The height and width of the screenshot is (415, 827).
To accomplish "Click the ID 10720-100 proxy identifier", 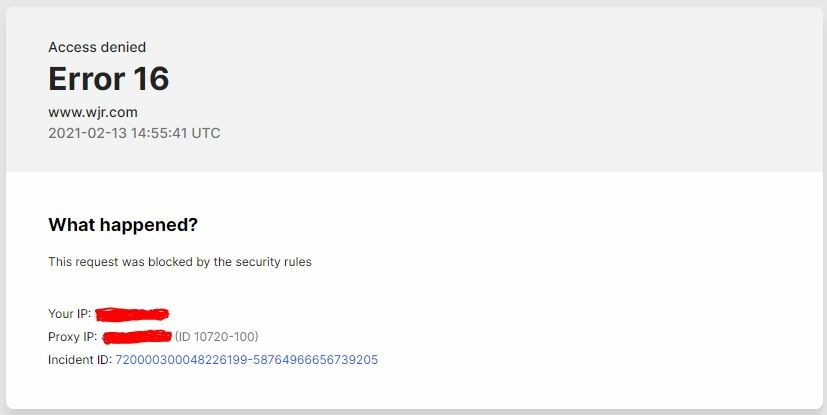I will tap(217, 336).
